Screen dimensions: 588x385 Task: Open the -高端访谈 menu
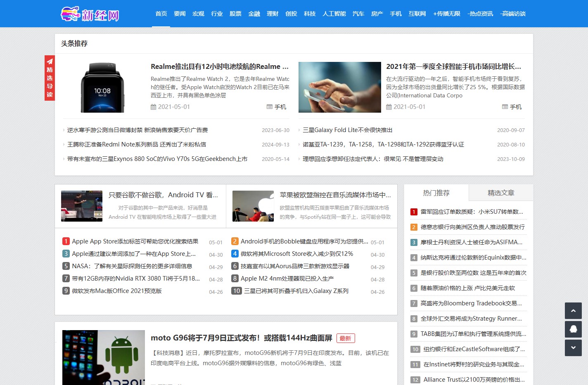[513, 14]
